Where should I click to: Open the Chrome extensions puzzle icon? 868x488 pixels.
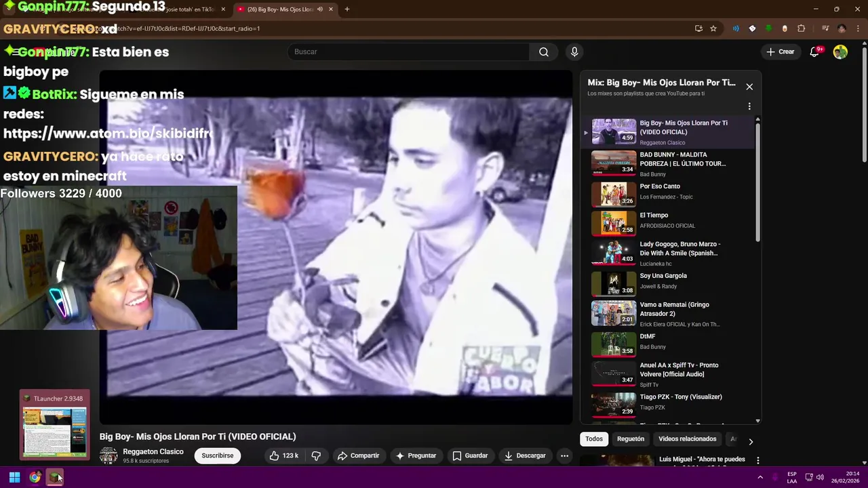coord(801,28)
